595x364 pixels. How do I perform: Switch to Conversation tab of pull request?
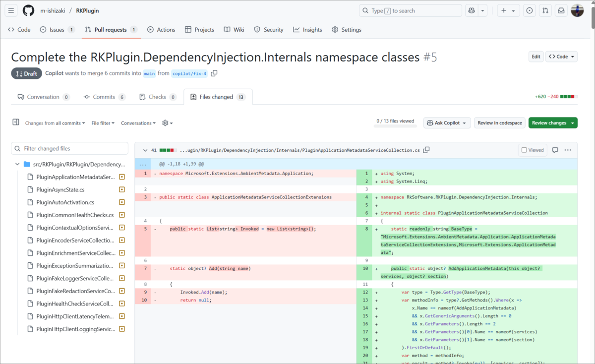tap(43, 97)
